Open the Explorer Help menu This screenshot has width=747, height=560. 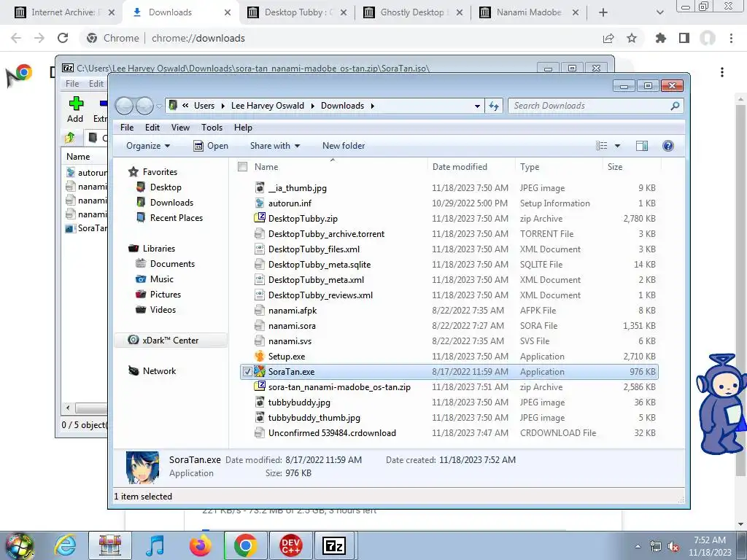tap(243, 127)
